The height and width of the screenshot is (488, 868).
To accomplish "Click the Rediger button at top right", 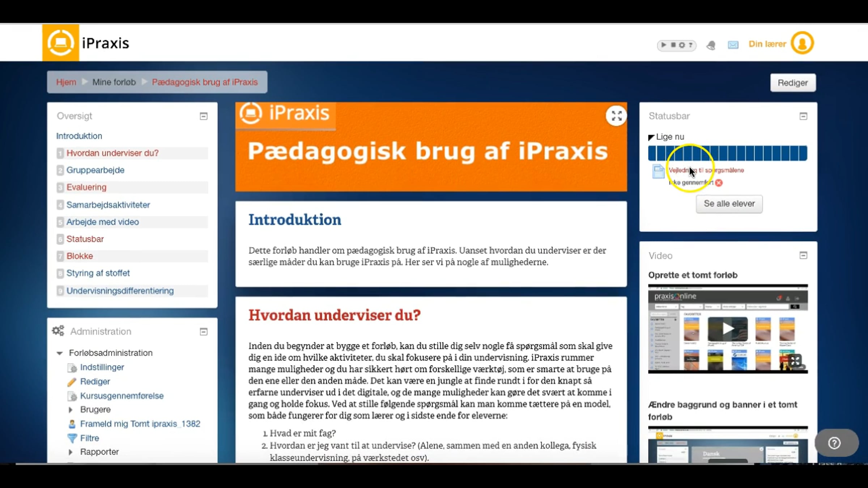I will point(793,83).
